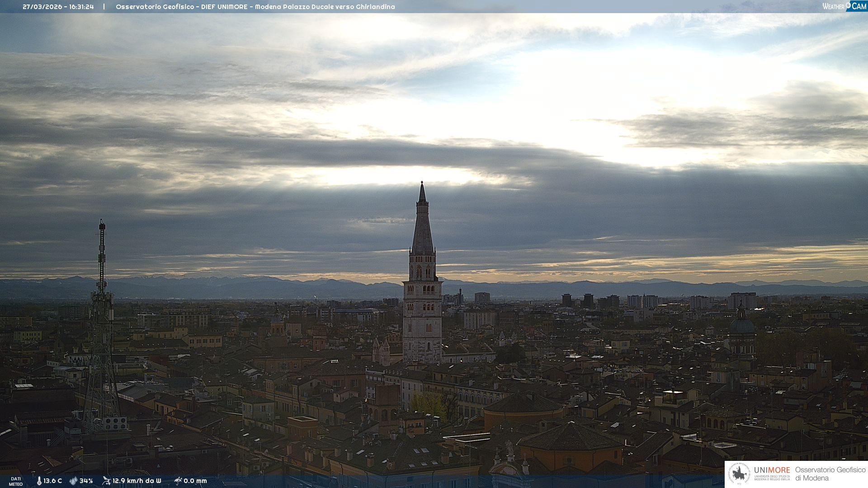
Task: Click the 13.6 C temperature reading
Action: click(x=53, y=481)
